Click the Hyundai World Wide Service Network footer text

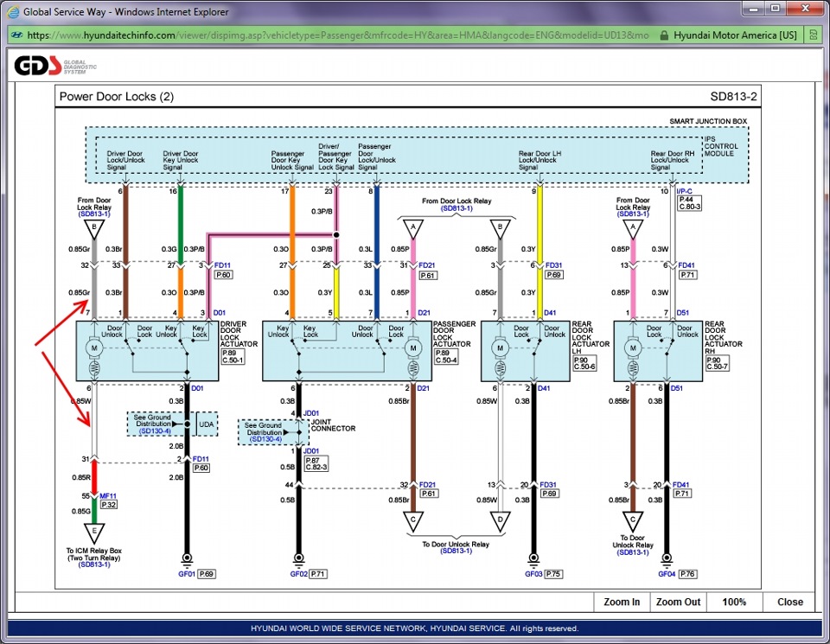coord(414,628)
